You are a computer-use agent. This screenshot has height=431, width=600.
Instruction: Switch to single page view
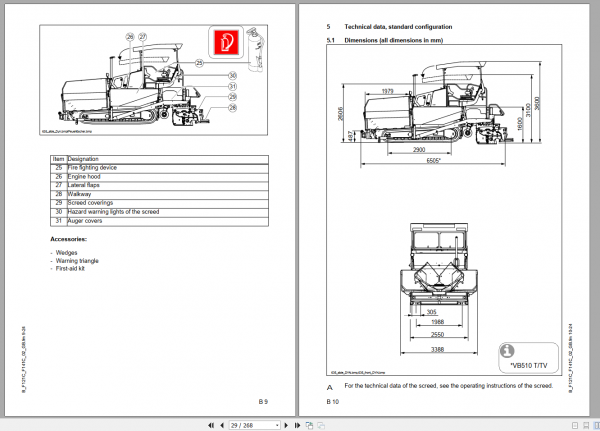pyautogui.click(x=575, y=425)
